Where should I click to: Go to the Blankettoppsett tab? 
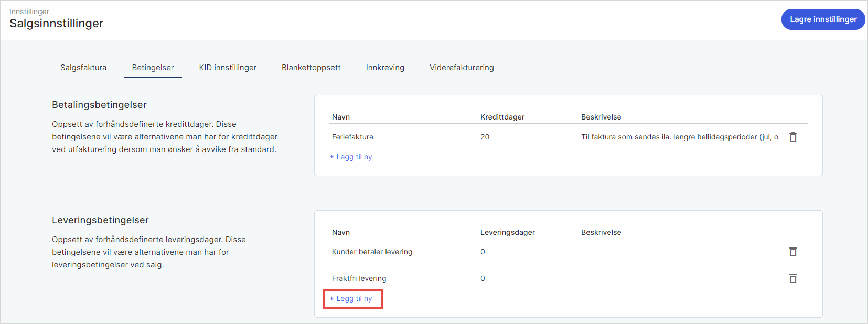coord(311,68)
